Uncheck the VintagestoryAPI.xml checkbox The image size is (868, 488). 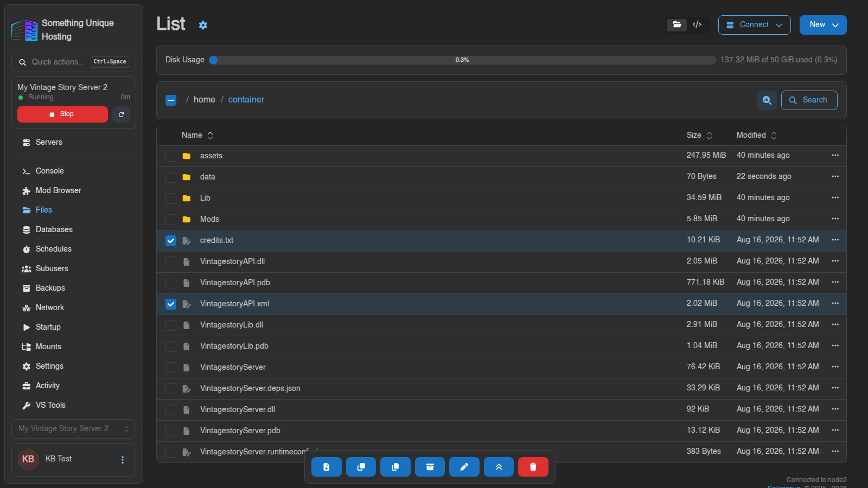[x=171, y=304]
